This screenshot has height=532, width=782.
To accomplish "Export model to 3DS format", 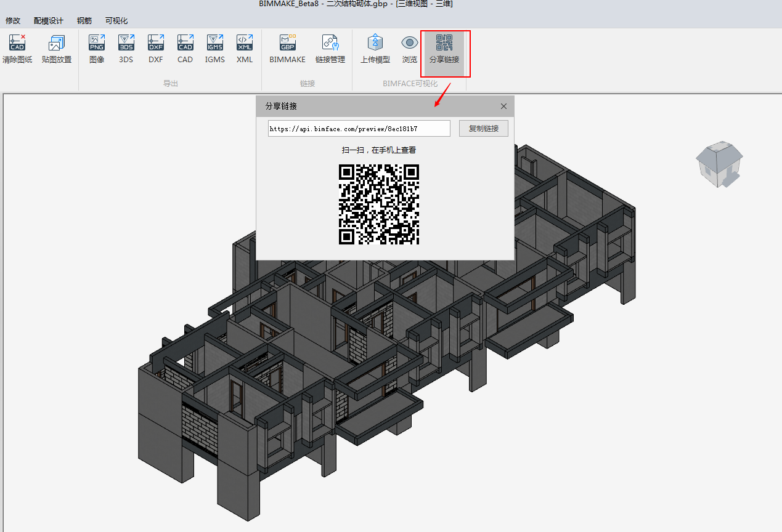I will (x=126, y=49).
